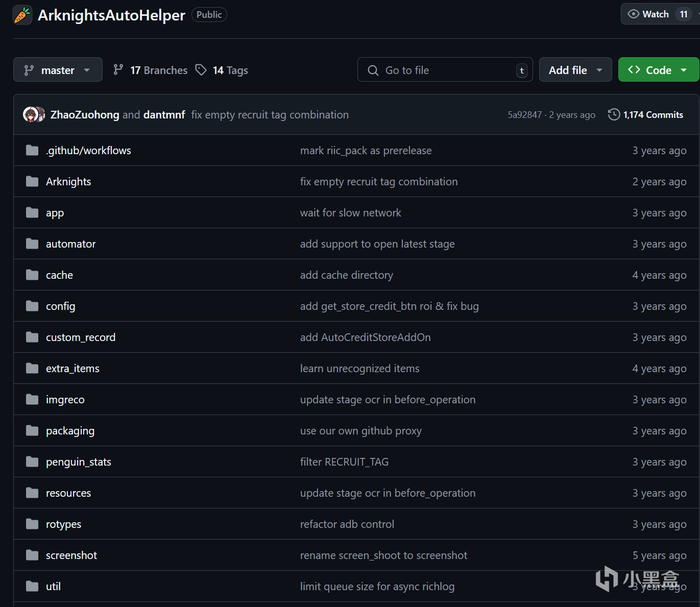The image size is (700, 607).
Task: Click folder icon for penguin_stats
Action: (x=32, y=462)
